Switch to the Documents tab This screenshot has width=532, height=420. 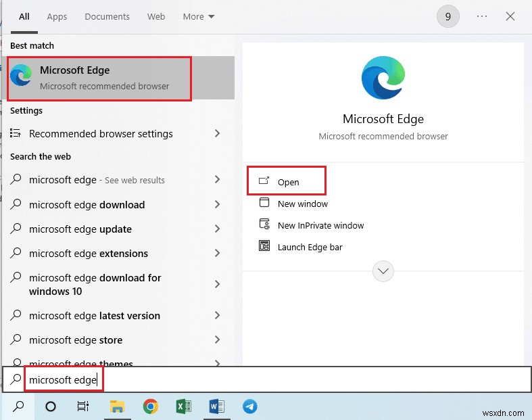107,16
